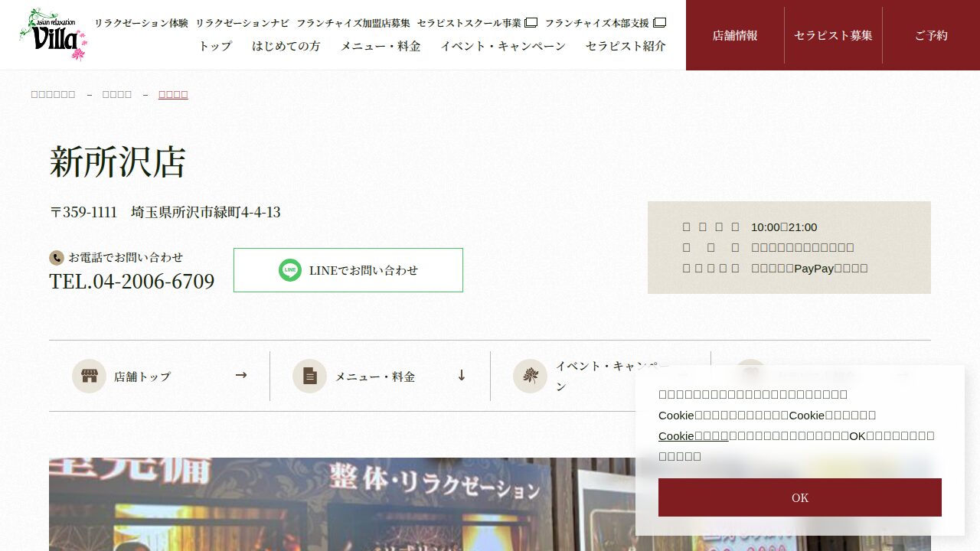Click the document icon beside メニュー・料金

click(x=309, y=377)
